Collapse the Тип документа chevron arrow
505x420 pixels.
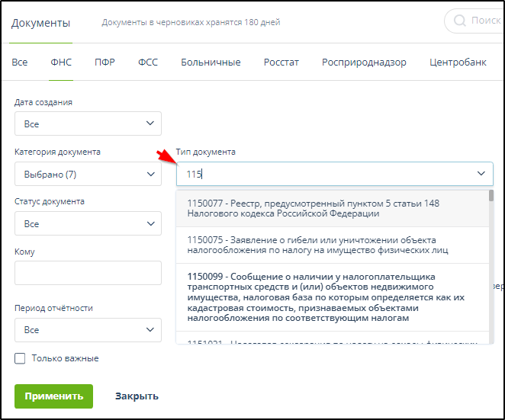pyautogui.click(x=481, y=174)
